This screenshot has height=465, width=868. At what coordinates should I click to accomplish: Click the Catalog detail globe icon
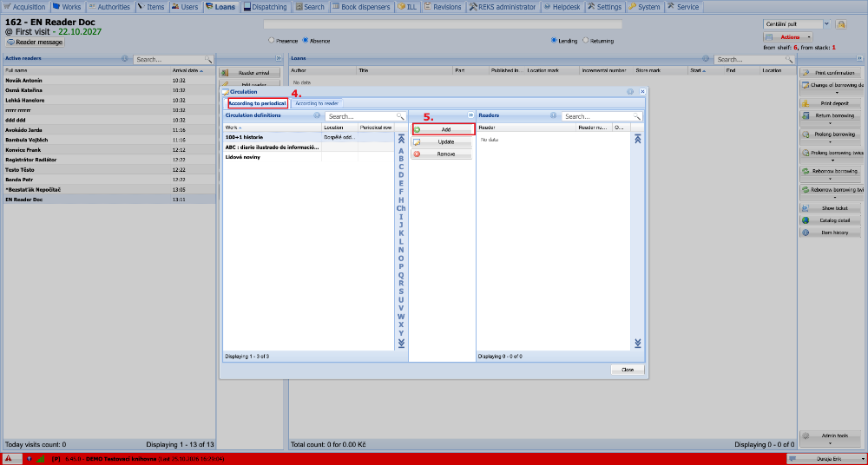point(806,220)
